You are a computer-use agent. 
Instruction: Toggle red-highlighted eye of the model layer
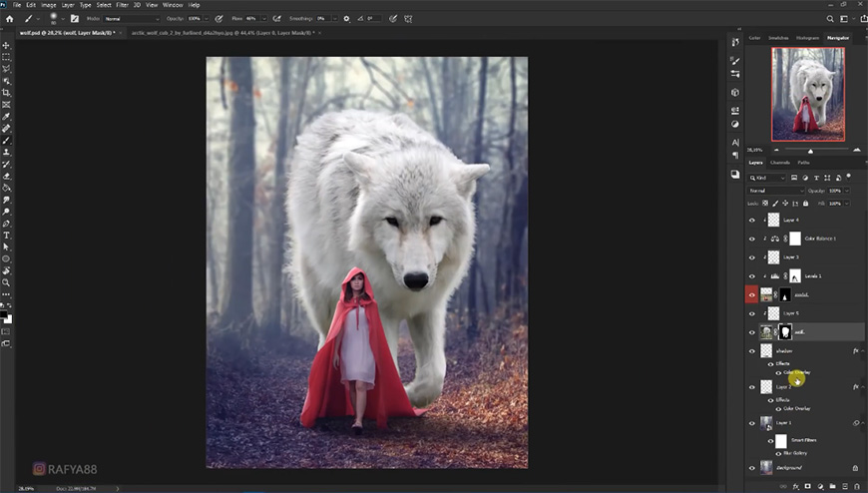click(x=751, y=294)
